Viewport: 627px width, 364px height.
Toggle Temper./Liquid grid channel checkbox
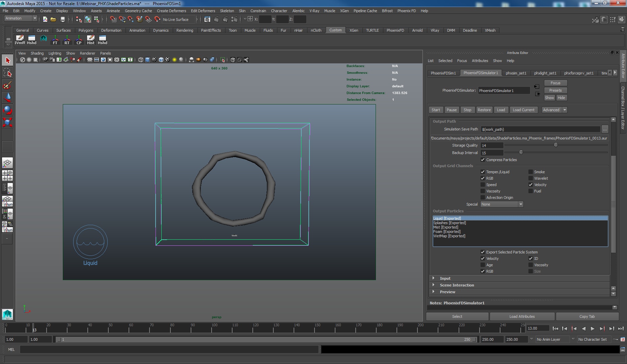point(483,172)
